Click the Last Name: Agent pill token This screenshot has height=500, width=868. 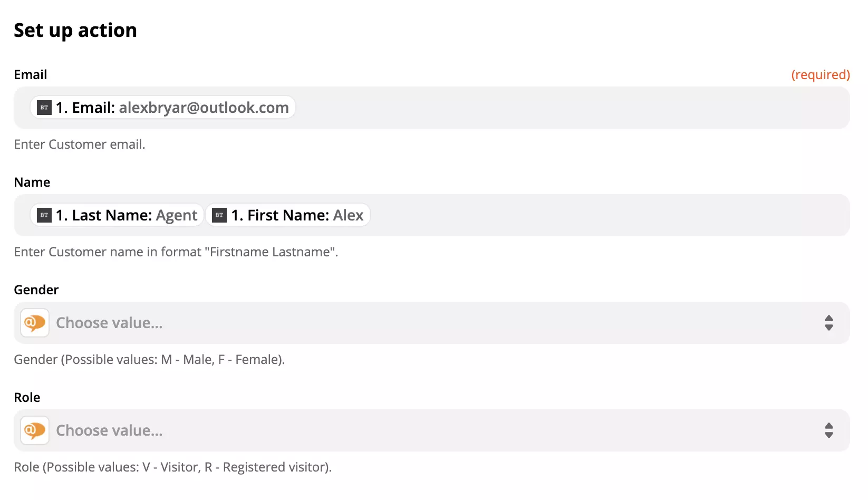pos(116,215)
